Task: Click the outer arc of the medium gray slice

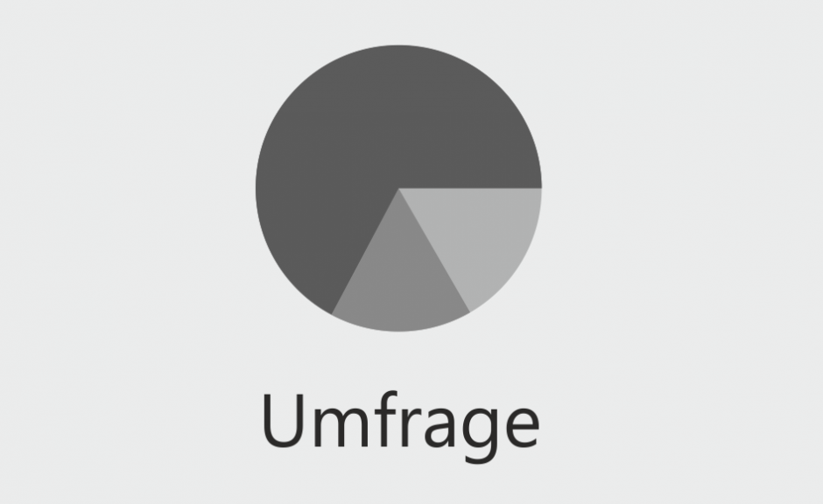Action: (x=399, y=331)
